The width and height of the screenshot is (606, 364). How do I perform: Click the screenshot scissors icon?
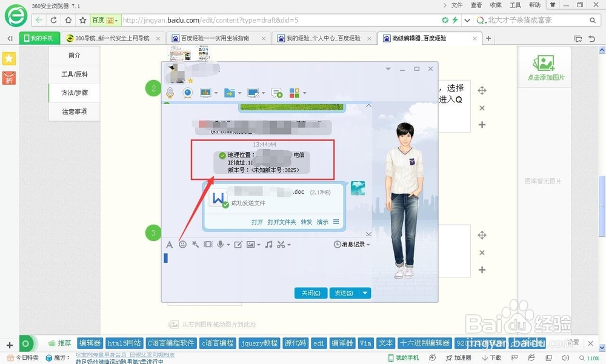point(281,244)
